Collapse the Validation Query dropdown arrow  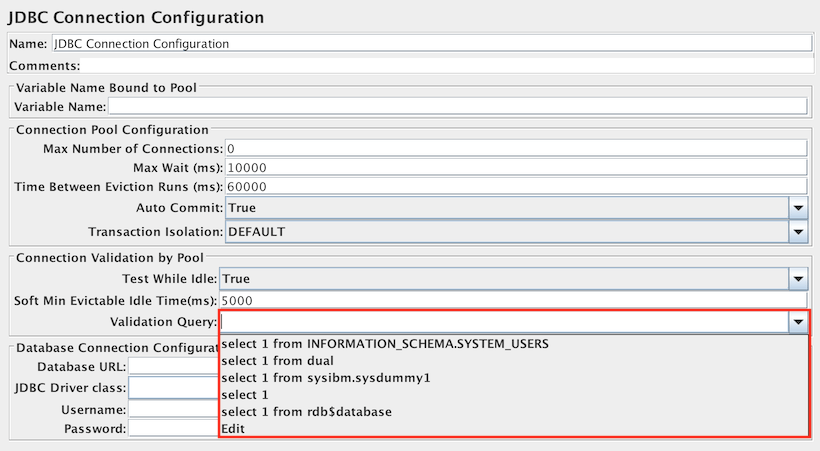click(797, 322)
